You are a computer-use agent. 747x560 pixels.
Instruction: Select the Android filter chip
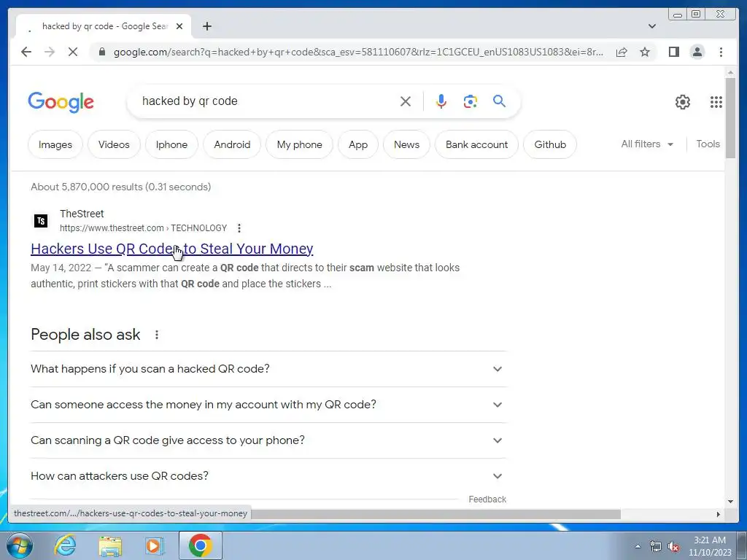click(232, 144)
